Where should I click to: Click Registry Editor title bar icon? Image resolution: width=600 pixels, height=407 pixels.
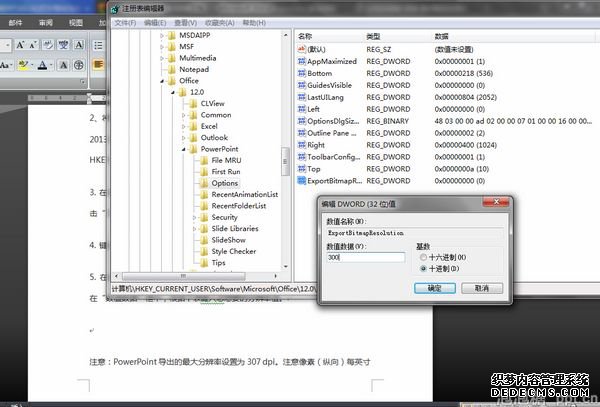point(115,8)
